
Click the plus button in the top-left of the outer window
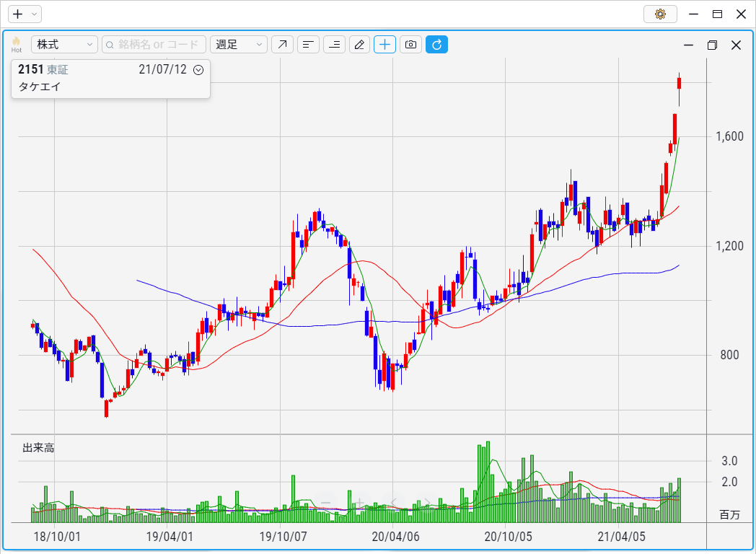pos(18,14)
